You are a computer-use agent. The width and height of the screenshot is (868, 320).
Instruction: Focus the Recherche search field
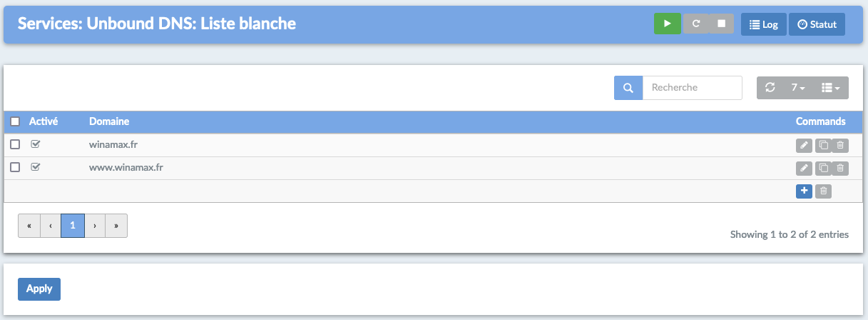coord(693,88)
